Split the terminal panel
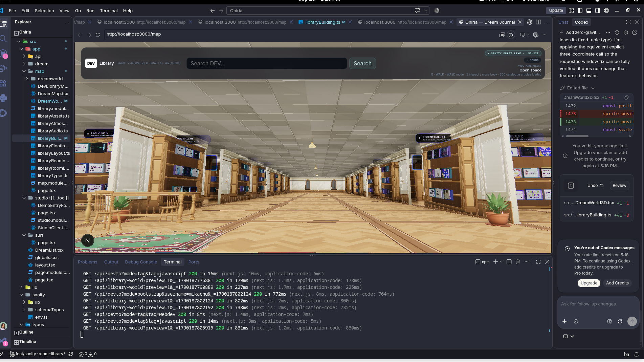 [509, 262]
